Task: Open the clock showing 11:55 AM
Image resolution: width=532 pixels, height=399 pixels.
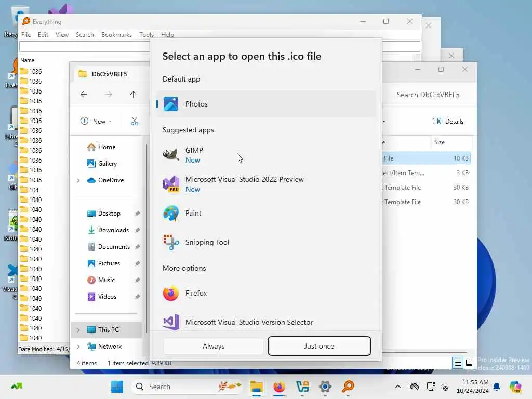Action: (x=473, y=387)
